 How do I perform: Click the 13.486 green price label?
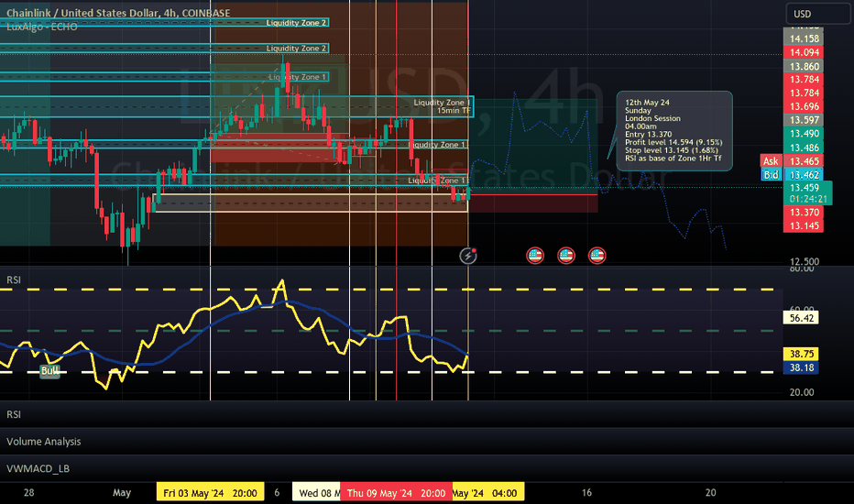[804, 148]
